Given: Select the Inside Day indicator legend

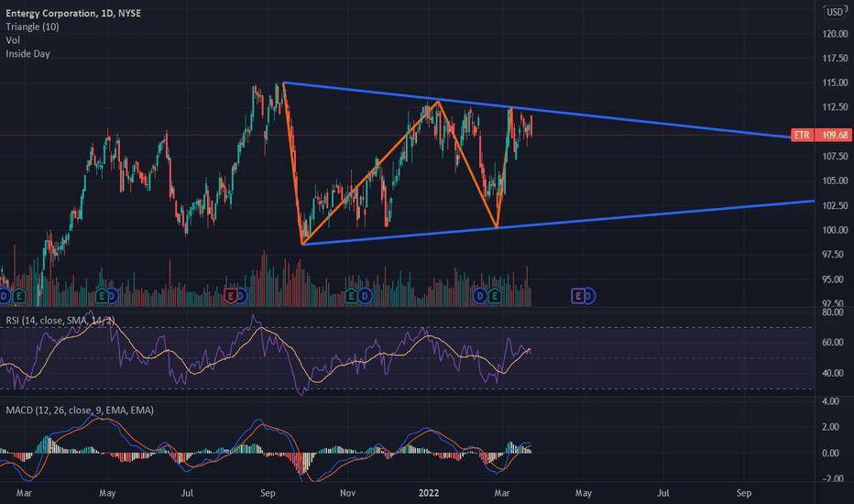Looking at the screenshot, I should 27,54.
